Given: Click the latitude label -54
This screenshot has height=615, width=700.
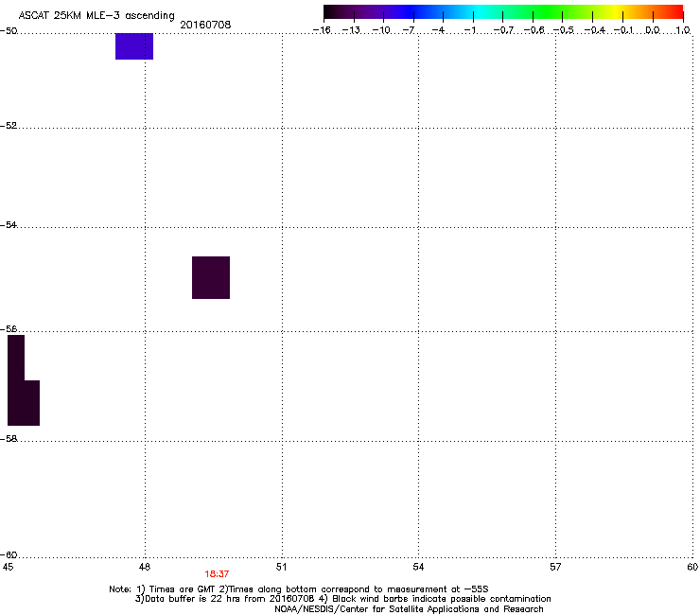Looking at the screenshot, I should (x=9, y=225).
